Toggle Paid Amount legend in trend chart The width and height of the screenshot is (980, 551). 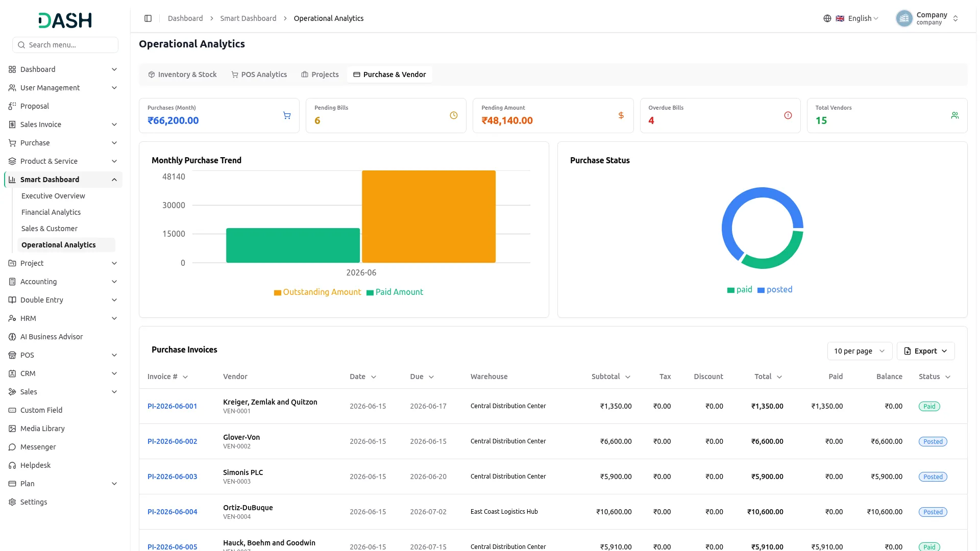[x=395, y=292]
